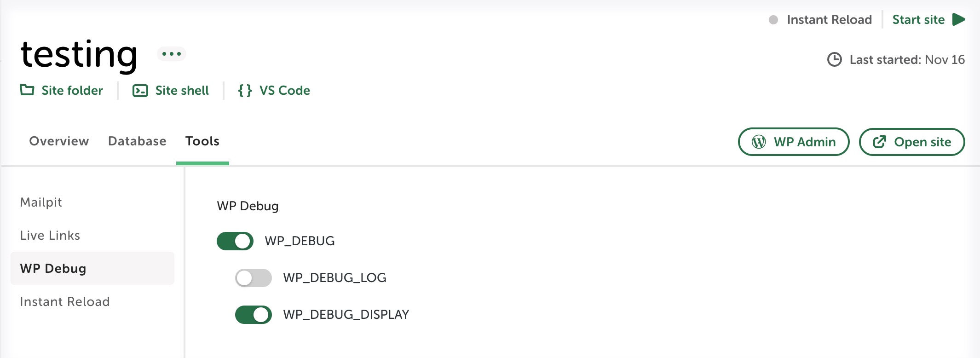The image size is (980, 358).
Task: Click the WordPress logo in WP Admin
Action: (x=759, y=142)
